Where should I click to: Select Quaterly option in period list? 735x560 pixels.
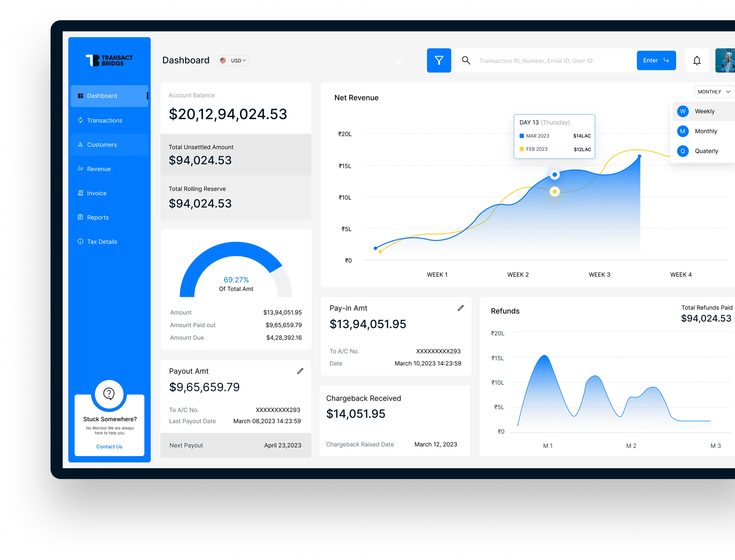click(706, 151)
